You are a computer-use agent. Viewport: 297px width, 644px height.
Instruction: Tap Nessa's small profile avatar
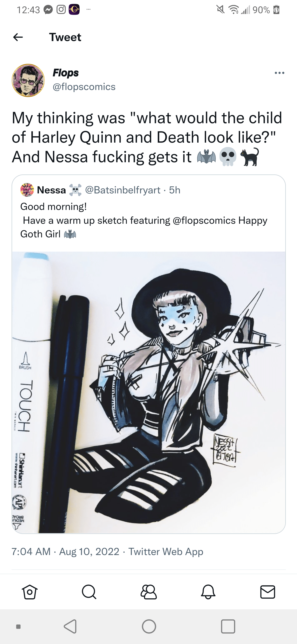[x=27, y=190]
